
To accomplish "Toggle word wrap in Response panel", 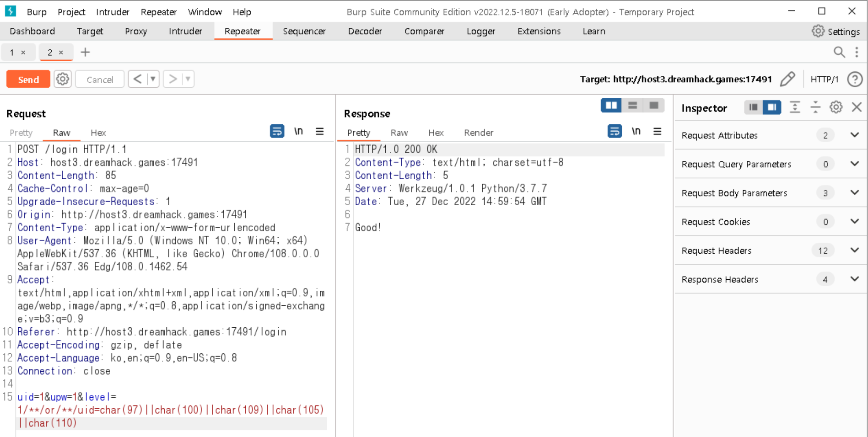I will click(x=615, y=131).
